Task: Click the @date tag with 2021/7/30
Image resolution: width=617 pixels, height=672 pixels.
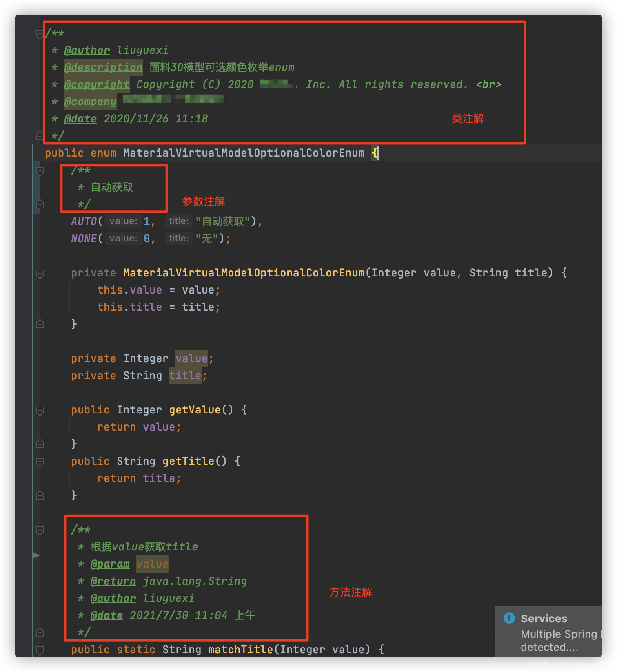Action: pos(107,615)
